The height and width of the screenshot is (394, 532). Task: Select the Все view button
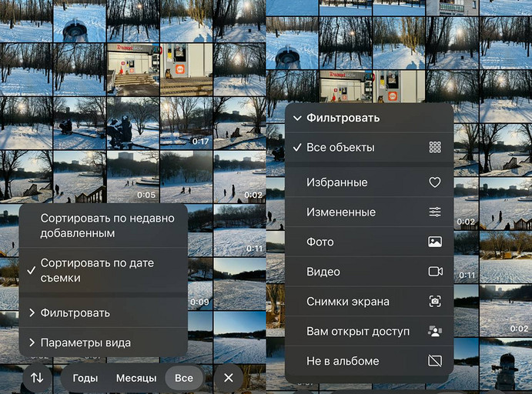[x=184, y=378]
